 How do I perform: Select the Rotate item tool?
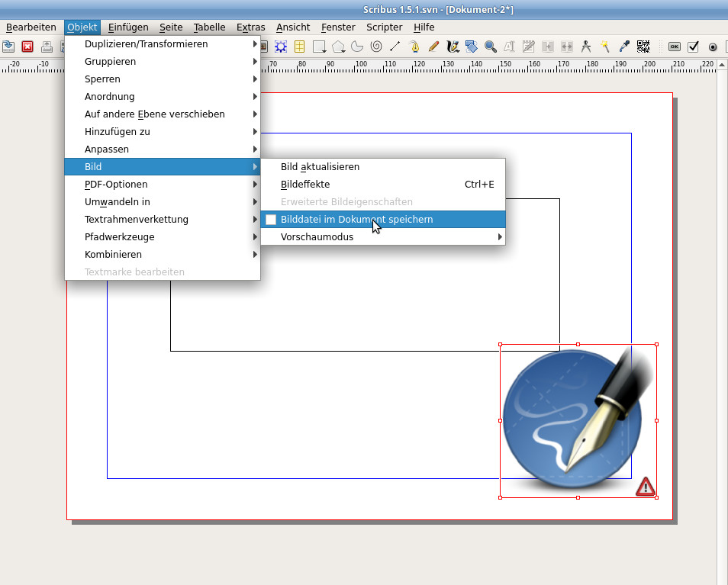tap(472, 47)
